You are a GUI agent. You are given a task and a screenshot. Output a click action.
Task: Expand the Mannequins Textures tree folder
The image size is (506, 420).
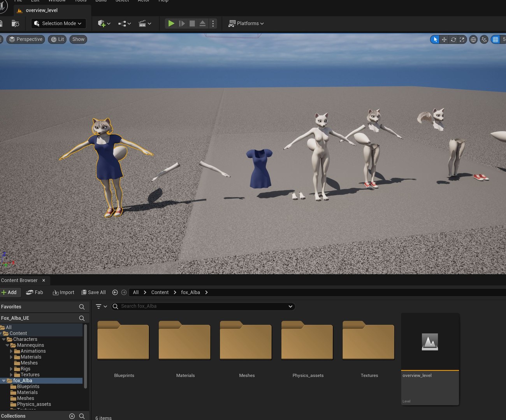point(11,375)
